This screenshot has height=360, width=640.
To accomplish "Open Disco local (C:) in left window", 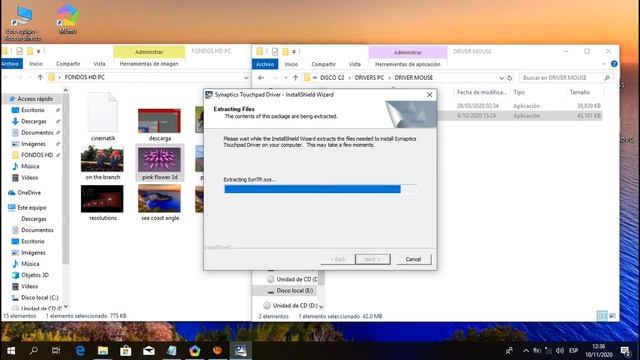I will tap(40, 298).
